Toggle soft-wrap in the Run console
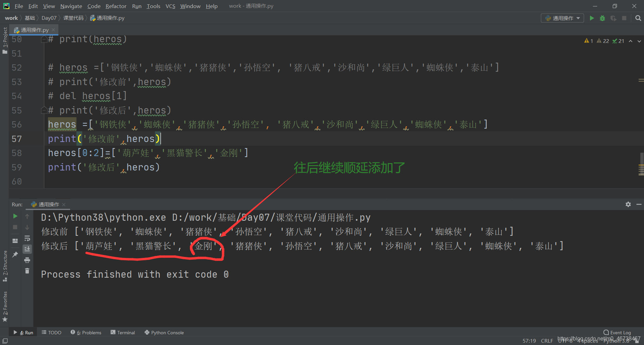Image resolution: width=644 pixels, height=345 pixels. (x=27, y=238)
